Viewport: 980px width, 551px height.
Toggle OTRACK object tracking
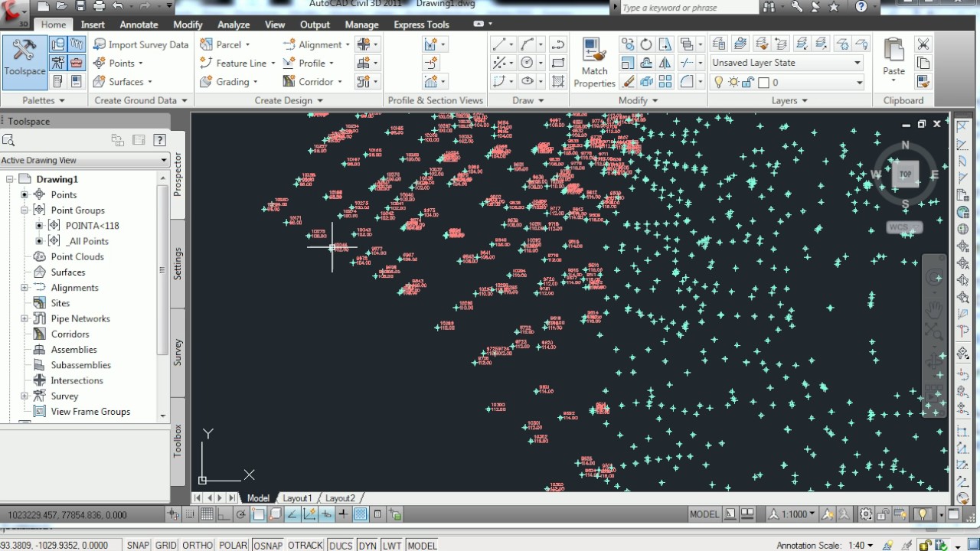[x=305, y=546]
